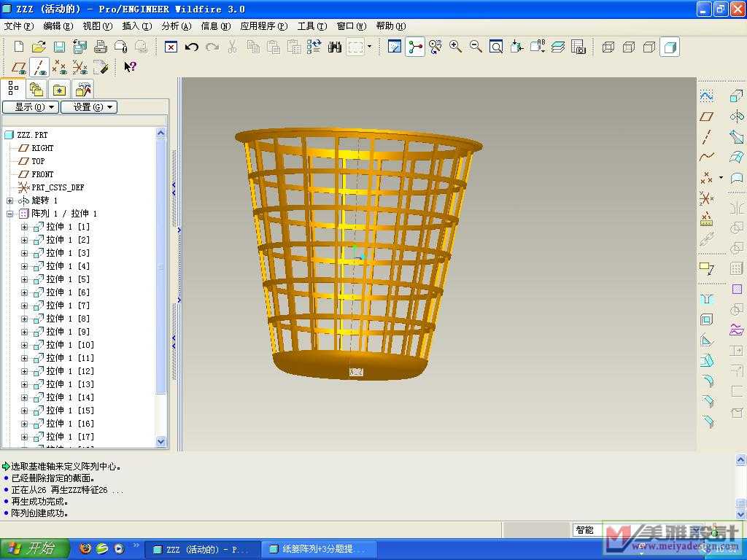747x560 pixels.
Task: Open the 工具(T) menu
Action: coord(312,26)
